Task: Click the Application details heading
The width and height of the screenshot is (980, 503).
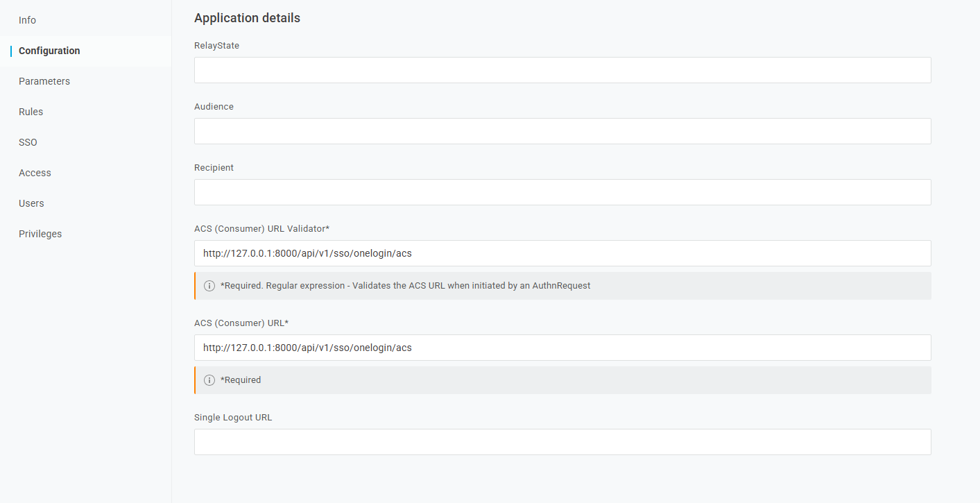Action: click(247, 18)
